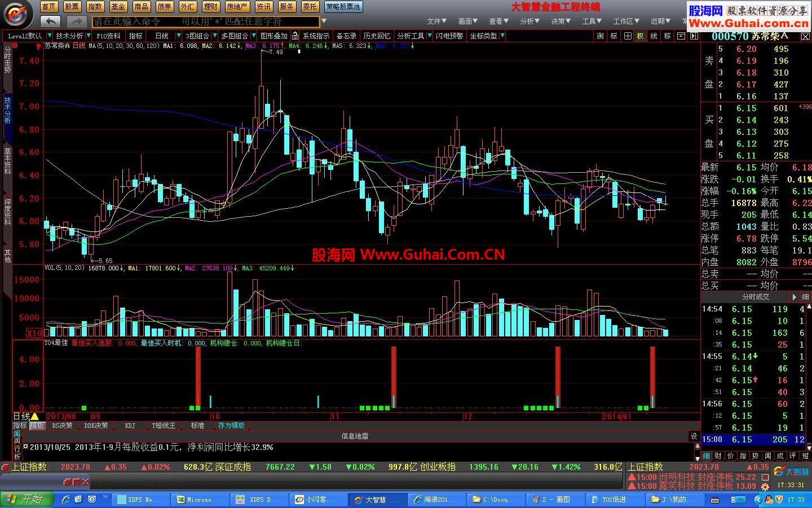
Task: Click the lock icon beside 图形叠加
Action: tap(295, 36)
